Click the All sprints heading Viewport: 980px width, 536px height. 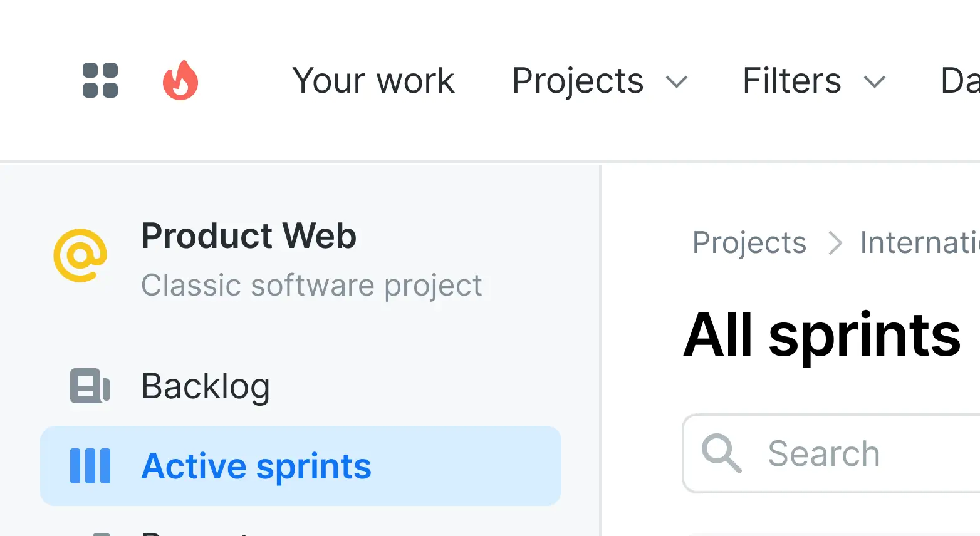point(822,336)
